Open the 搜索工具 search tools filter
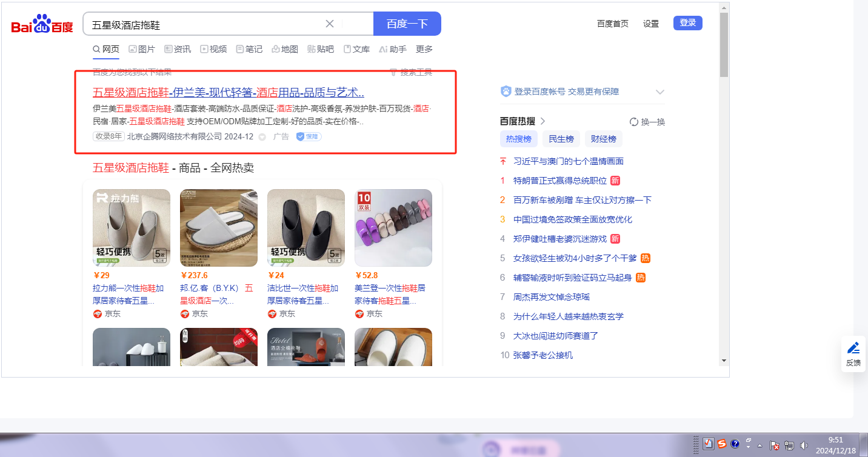Image resolution: width=868 pixels, height=457 pixels. point(411,72)
